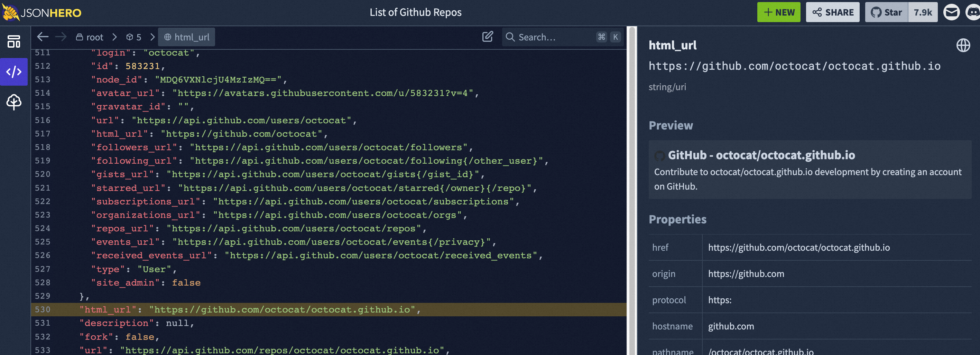
Task: Go forward with the right arrow
Action: [61, 37]
